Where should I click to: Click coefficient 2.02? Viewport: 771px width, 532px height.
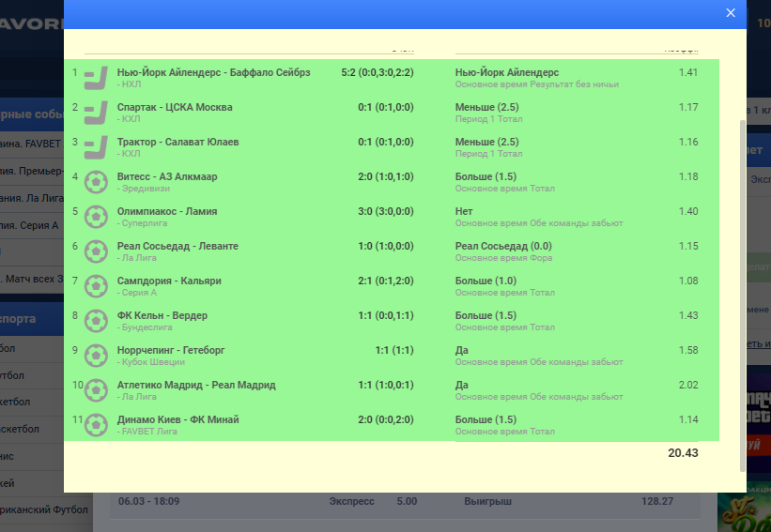tap(688, 385)
